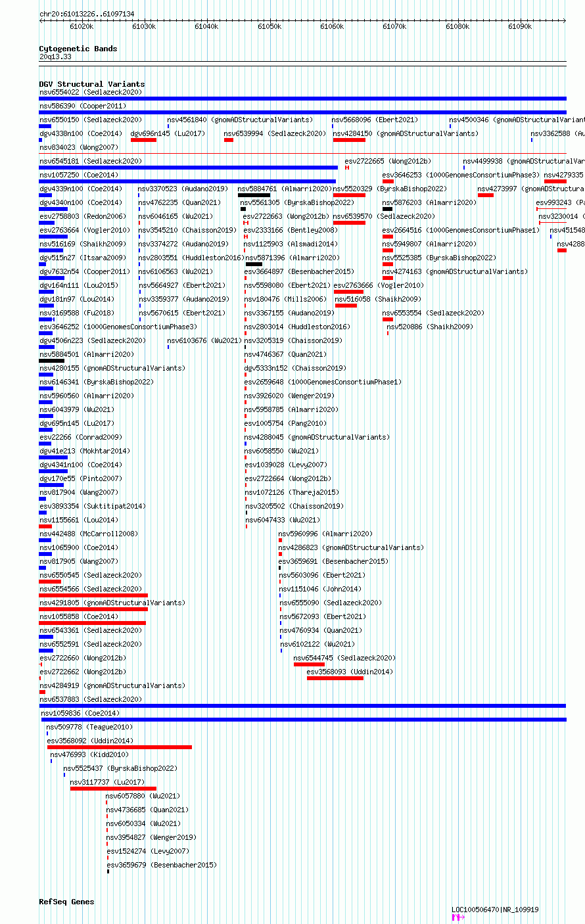Open variant esv2722662 (Wong2012b)
Image resolution: width=585 pixels, height=924 pixels.
pyautogui.click(x=83, y=672)
